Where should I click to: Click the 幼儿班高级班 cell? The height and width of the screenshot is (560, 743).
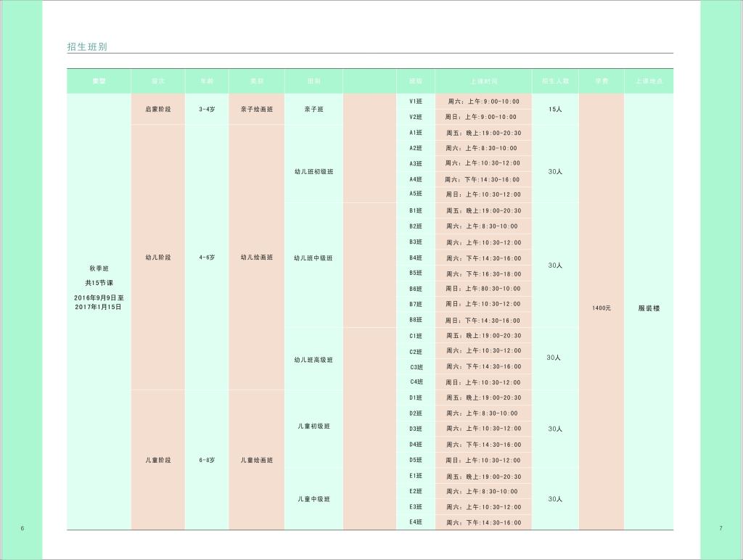313,360
